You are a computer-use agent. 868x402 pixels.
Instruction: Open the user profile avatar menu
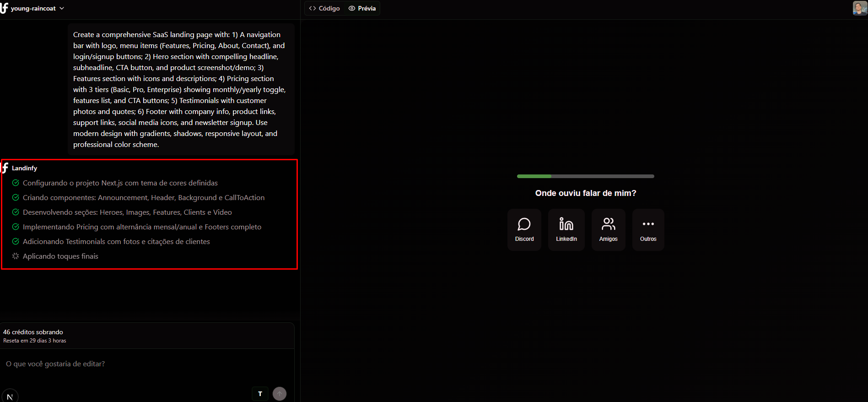click(859, 8)
